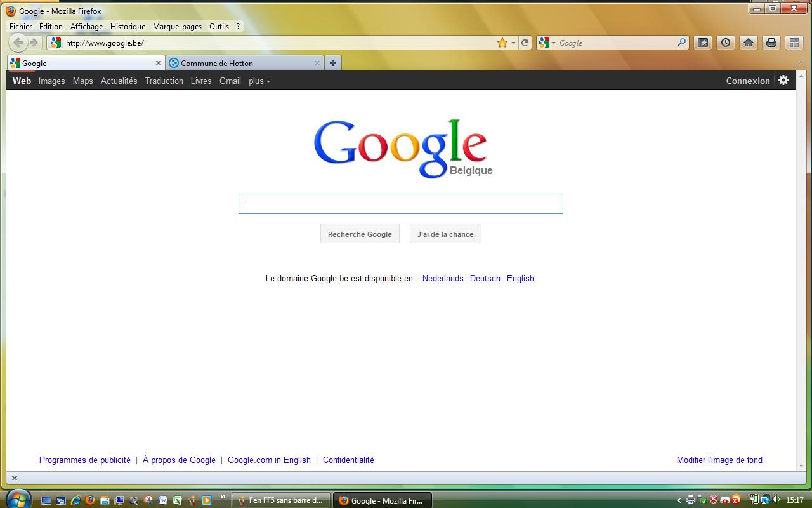The height and width of the screenshot is (508, 812).
Task: Open Google settings gear
Action: tap(783, 80)
